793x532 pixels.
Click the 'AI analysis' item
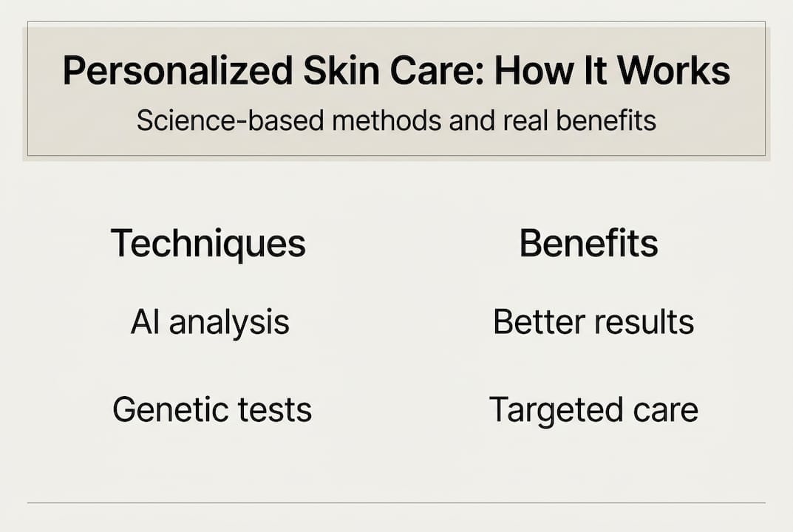coord(210,323)
